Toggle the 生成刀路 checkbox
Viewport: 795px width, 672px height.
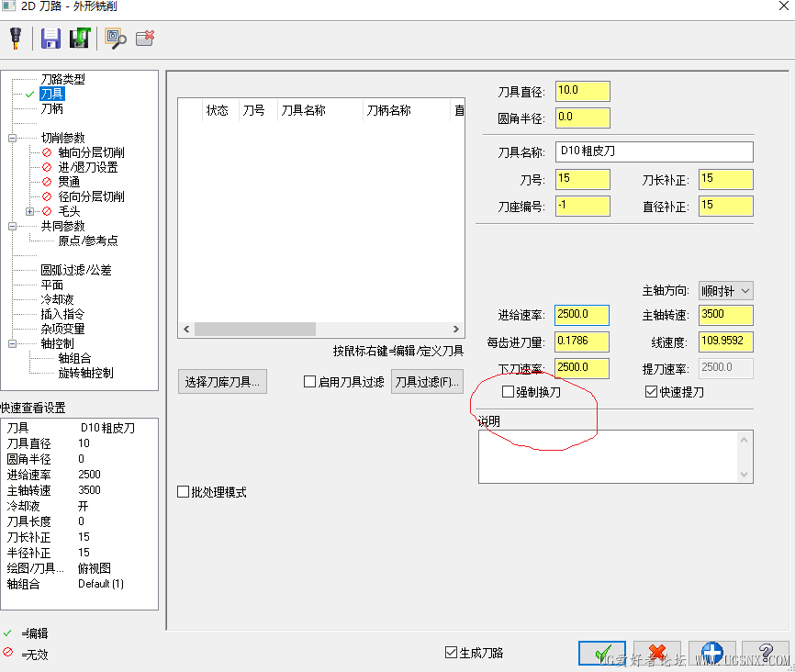point(451,652)
